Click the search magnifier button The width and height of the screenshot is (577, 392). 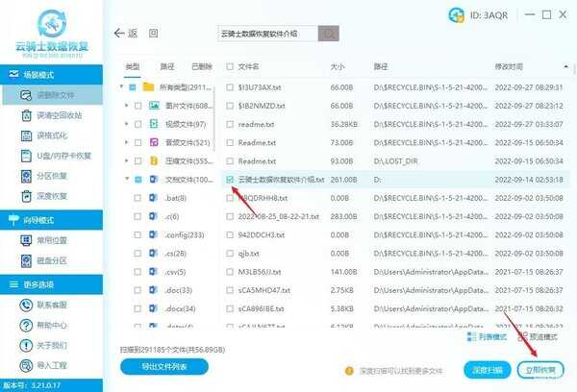[329, 34]
